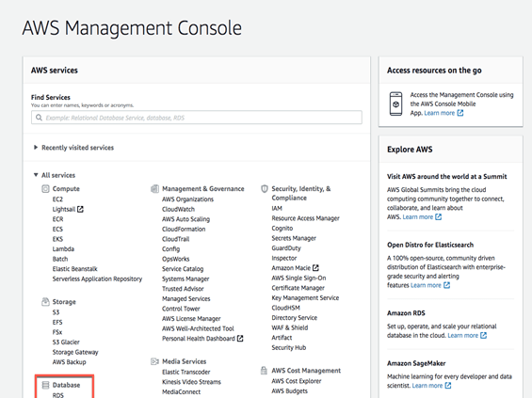The height and width of the screenshot is (398, 532).
Task: Click the Media Services category icon
Action: click(x=154, y=361)
